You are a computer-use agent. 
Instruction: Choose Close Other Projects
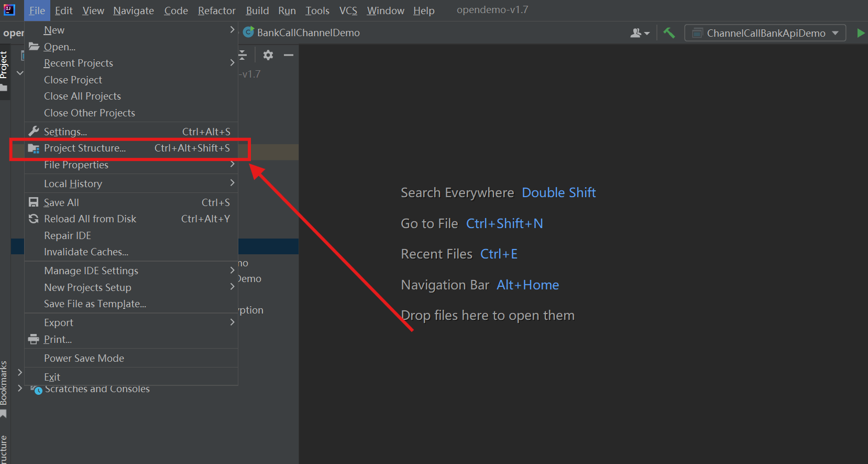(131, 113)
